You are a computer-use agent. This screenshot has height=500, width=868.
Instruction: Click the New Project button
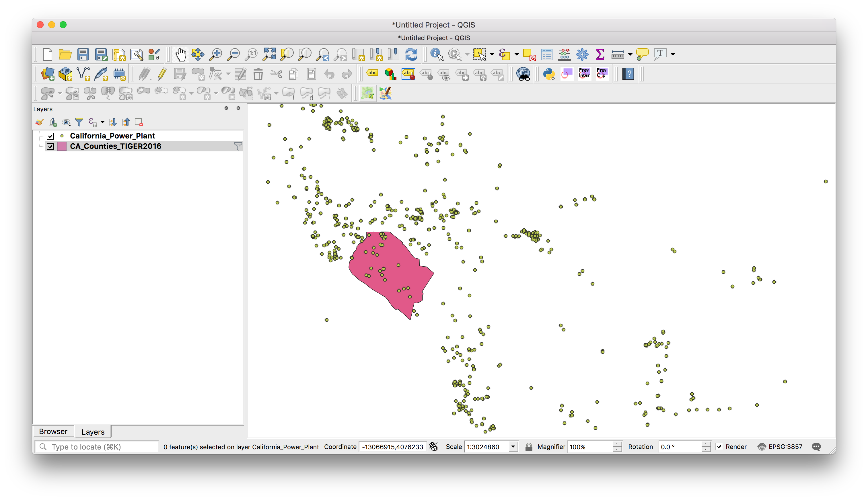48,54
